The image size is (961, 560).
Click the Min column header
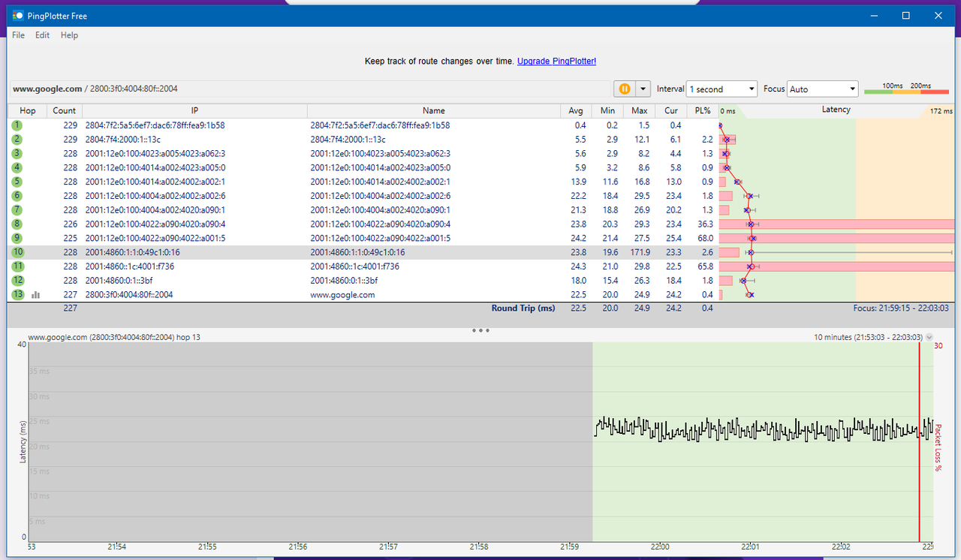click(x=607, y=110)
